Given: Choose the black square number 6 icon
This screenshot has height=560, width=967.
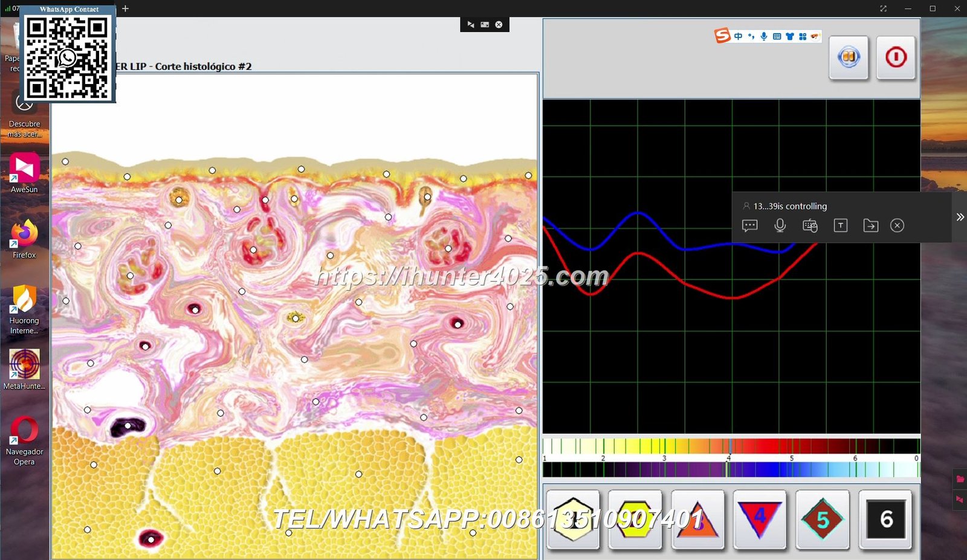Looking at the screenshot, I should 885,520.
